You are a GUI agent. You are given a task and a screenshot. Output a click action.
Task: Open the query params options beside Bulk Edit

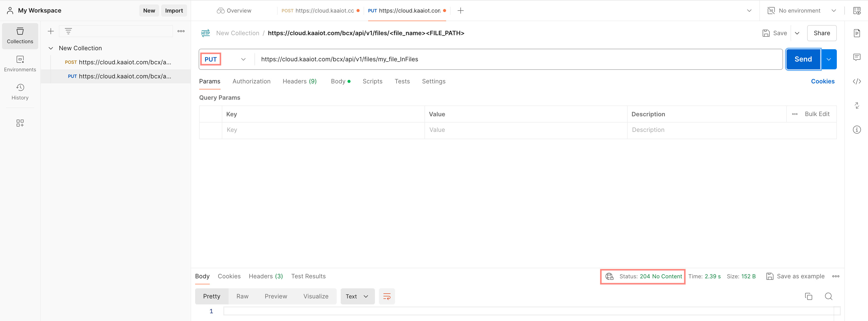795,114
